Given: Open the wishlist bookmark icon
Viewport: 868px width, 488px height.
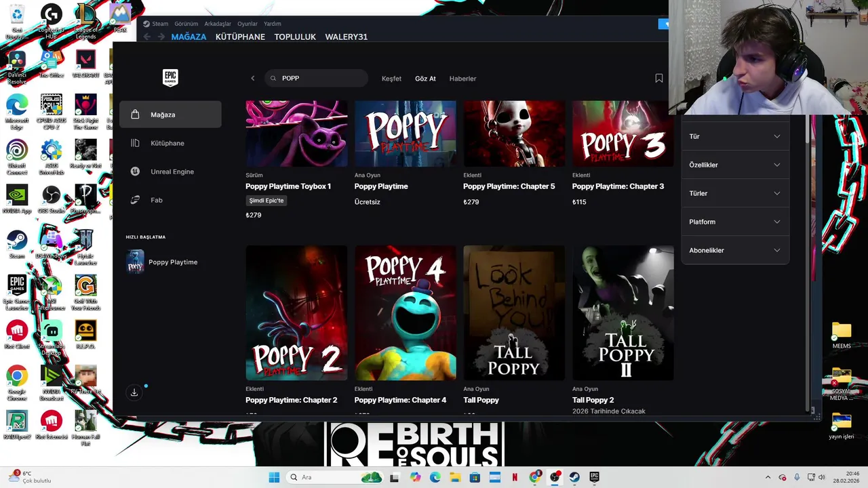Looking at the screenshot, I should (x=658, y=78).
